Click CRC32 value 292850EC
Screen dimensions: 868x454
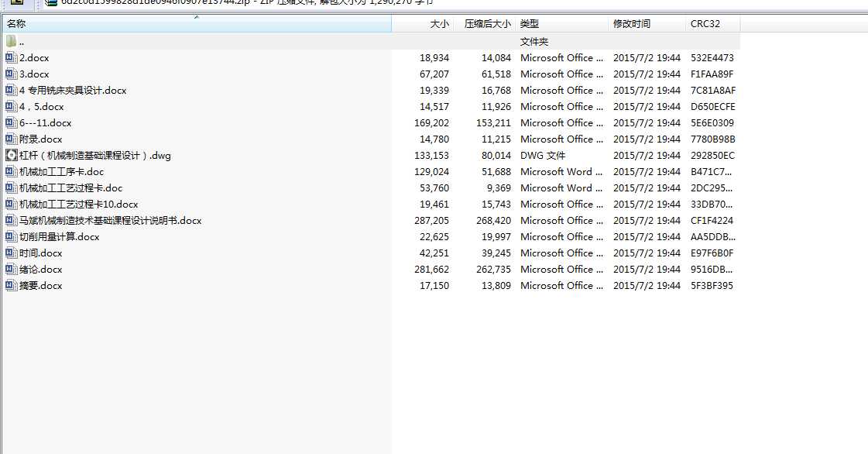713,156
